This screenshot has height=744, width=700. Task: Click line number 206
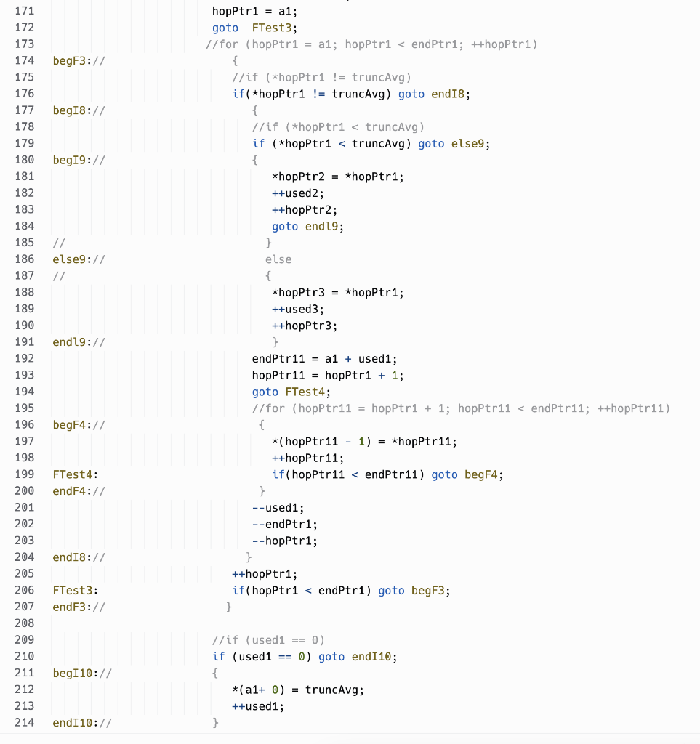click(x=24, y=590)
